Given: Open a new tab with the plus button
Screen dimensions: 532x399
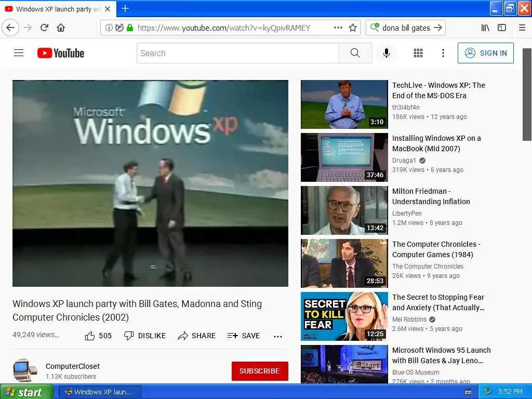Looking at the screenshot, I should [x=125, y=8].
